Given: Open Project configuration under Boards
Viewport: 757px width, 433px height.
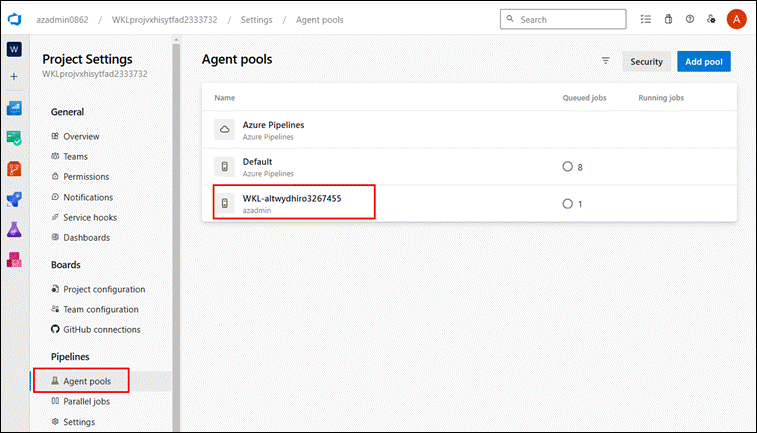Looking at the screenshot, I should point(98,289).
